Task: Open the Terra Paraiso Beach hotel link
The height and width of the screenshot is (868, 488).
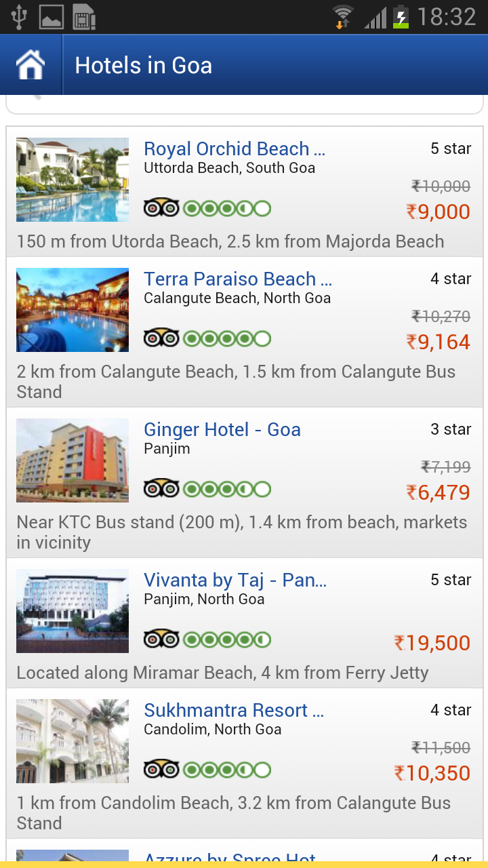Action: 238,279
